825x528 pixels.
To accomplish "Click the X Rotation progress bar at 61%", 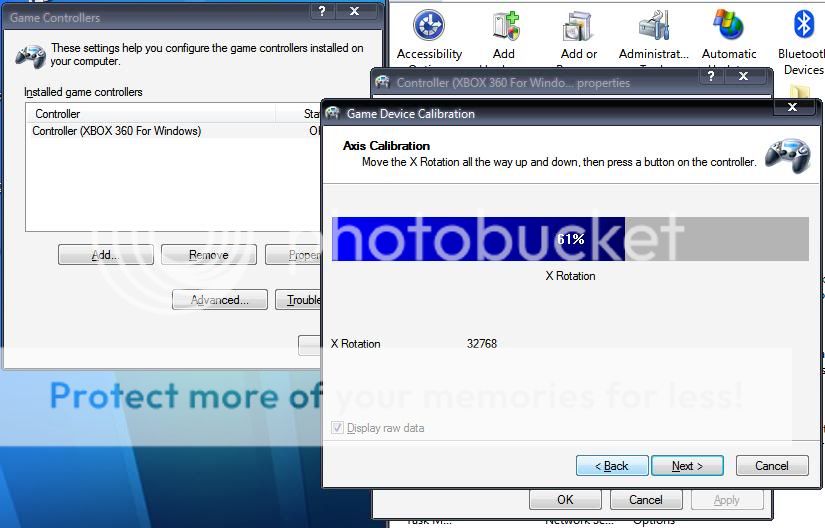I will pyautogui.click(x=570, y=239).
